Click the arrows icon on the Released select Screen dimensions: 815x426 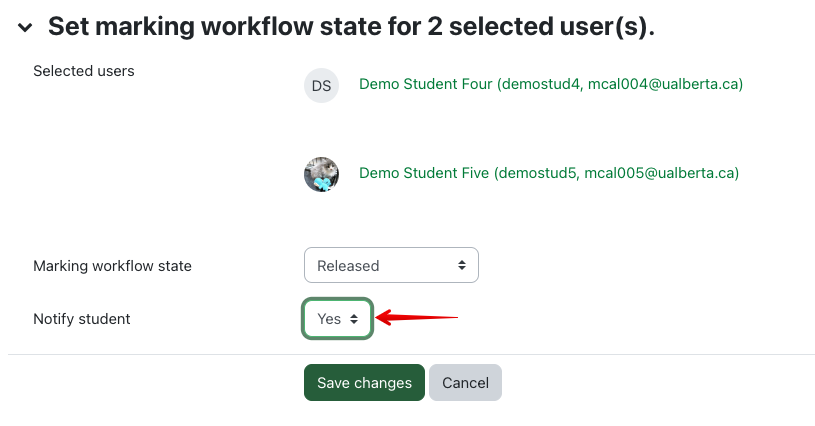[461, 266]
